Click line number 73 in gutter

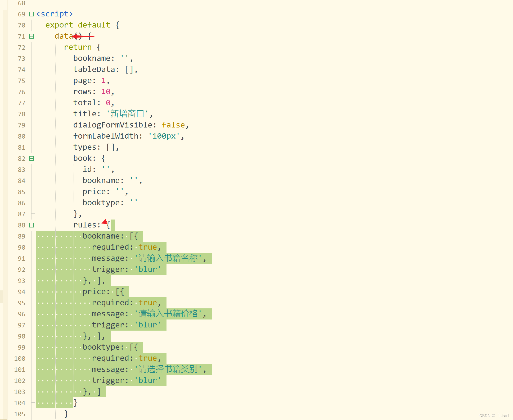point(21,58)
